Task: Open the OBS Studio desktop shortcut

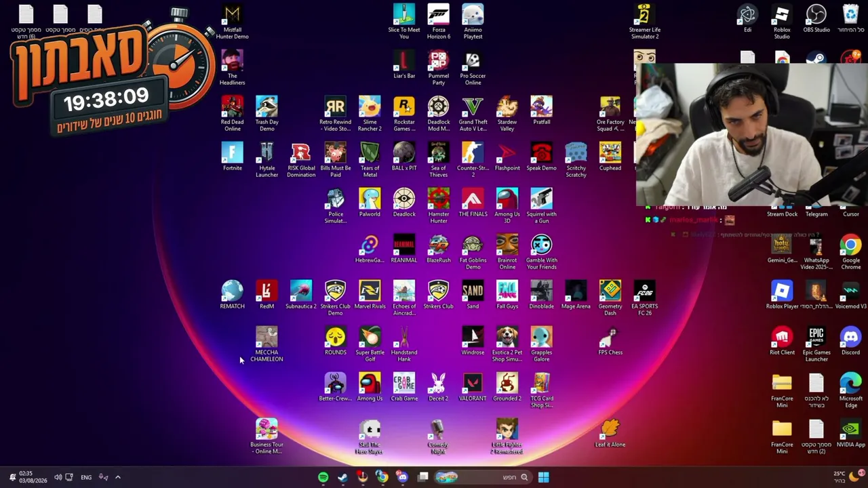Action: click(816, 18)
